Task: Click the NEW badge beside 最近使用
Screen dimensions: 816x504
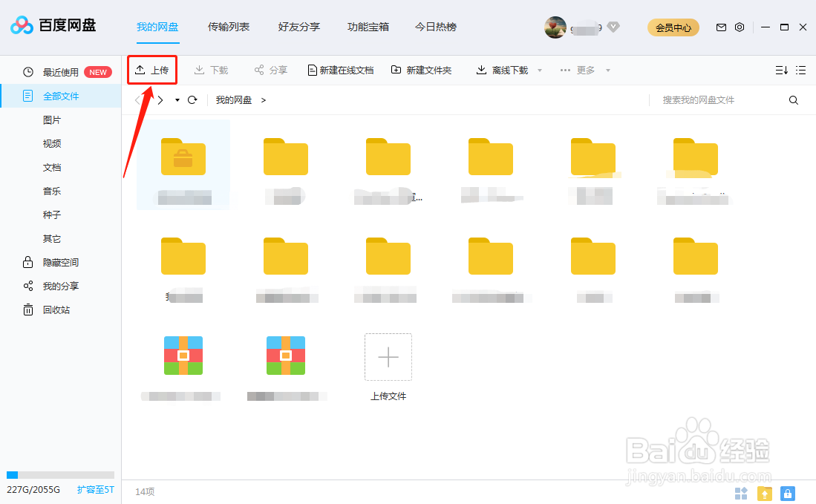Action: (98, 72)
